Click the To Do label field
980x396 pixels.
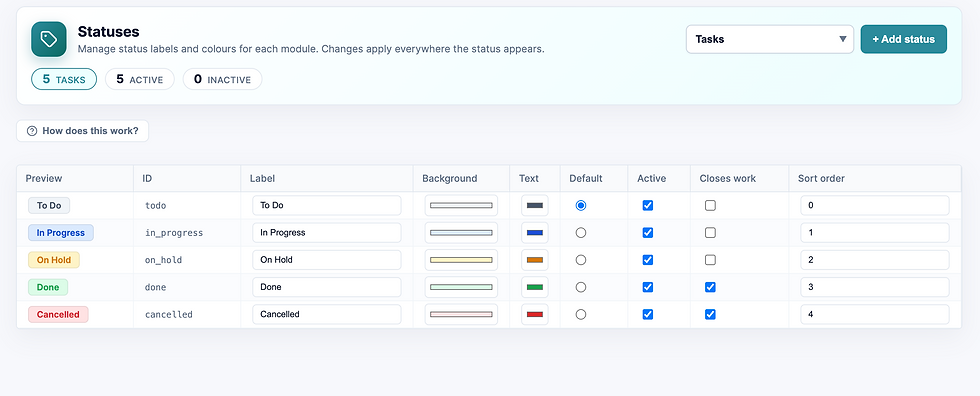(x=327, y=205)
